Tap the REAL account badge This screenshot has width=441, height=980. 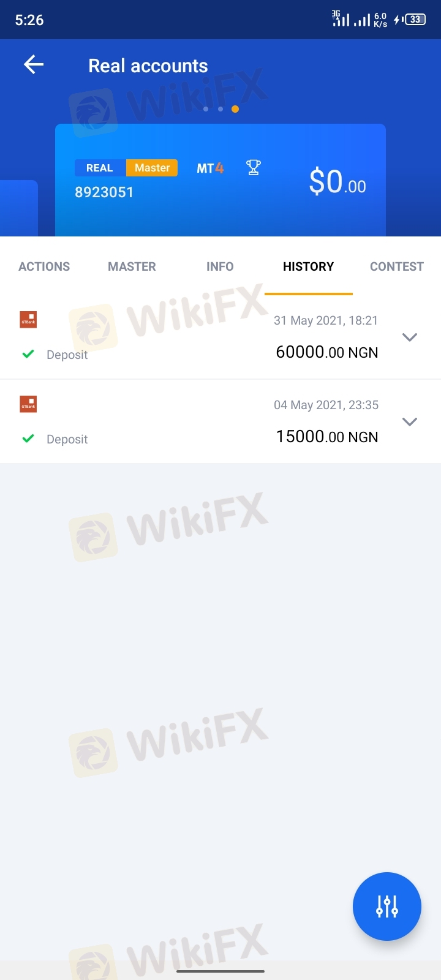pyautogui.click(x=100, y=168)
